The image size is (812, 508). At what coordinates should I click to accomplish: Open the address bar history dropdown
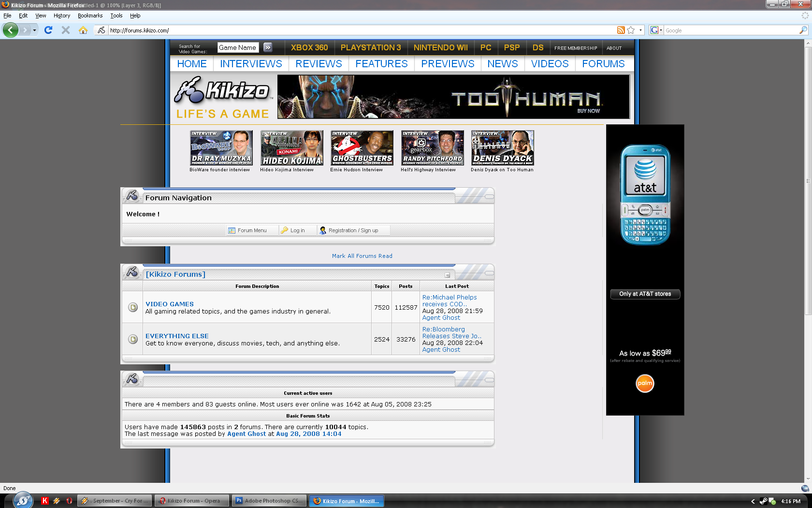click(x=641, y=30)
